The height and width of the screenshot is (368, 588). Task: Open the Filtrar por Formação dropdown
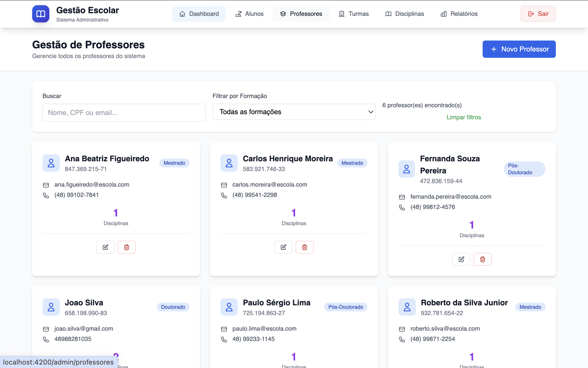294,112
